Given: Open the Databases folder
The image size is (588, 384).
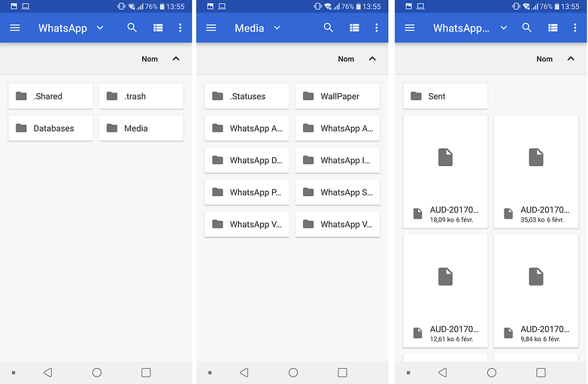Looking at the screenshot, I should [50, 128].
